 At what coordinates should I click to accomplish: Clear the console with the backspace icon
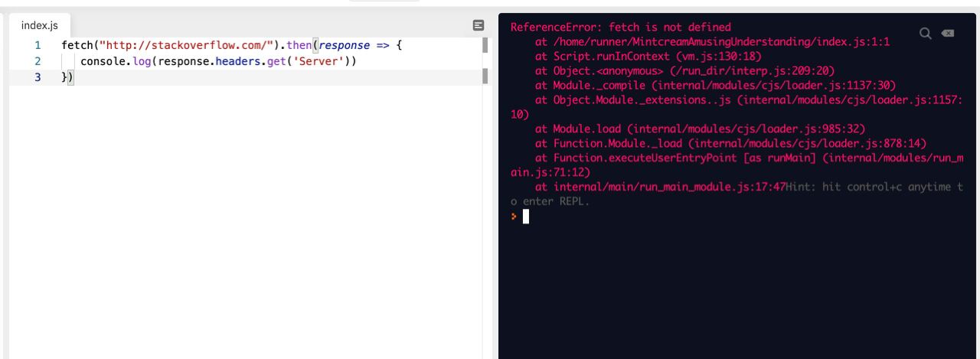(948, 33)
